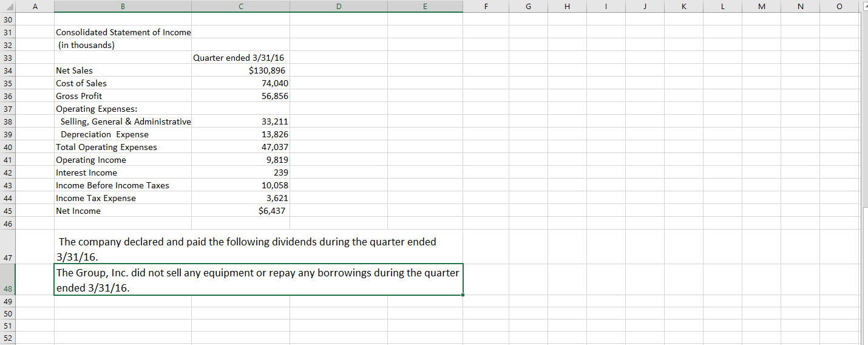Screen dimensions: 868x345
Task: Click 'Total Operating Expenses' cell
Action: (123, 147)
